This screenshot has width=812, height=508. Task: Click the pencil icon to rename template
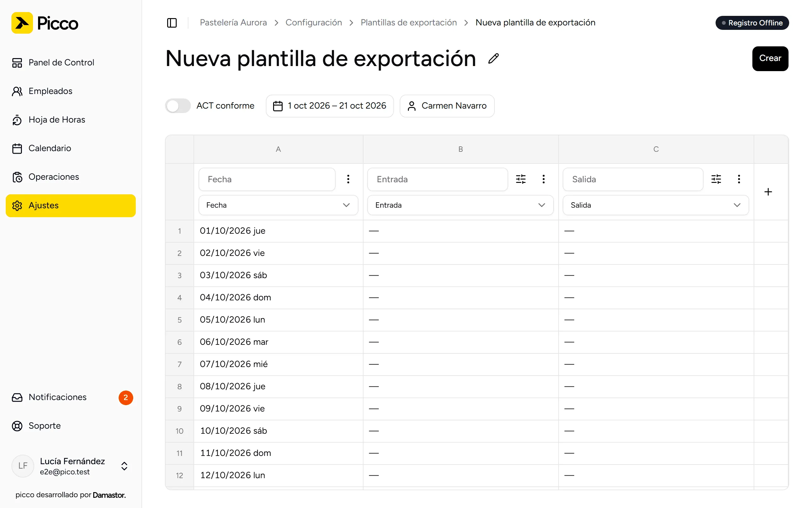(493, 58)
